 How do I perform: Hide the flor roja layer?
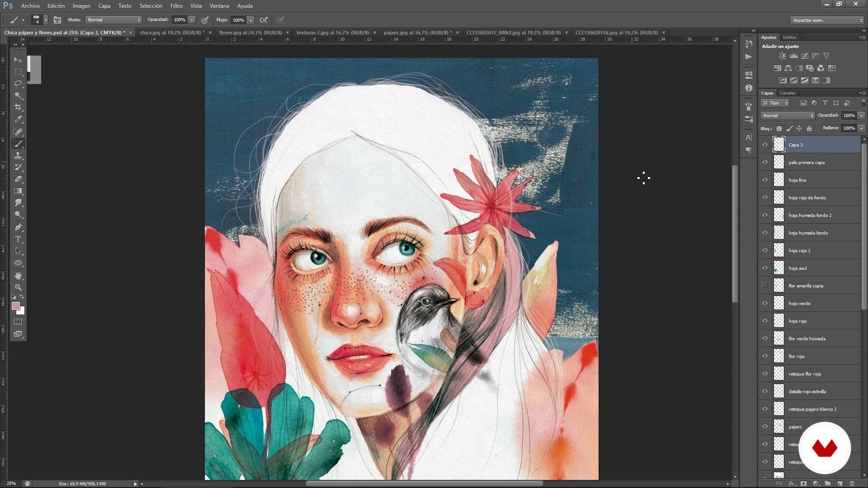tap(765, 356)
